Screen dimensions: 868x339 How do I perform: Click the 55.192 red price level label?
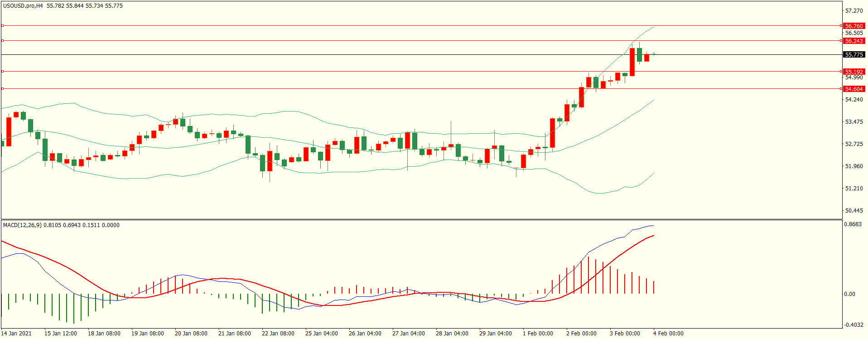point(854,72)
